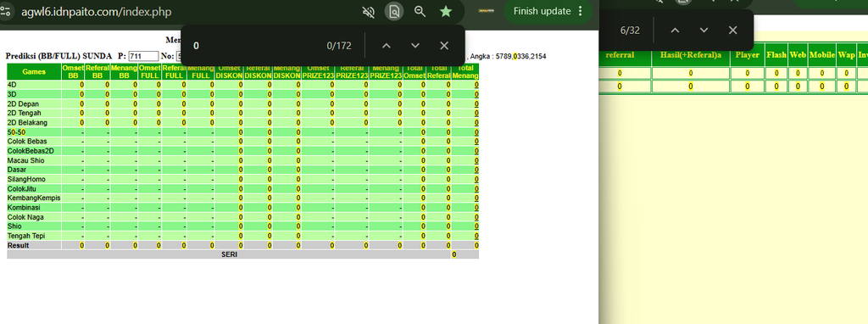This screenshot has width=868, height=324.
Task: Click the find bar search field containing 0
Action: pyautogui.click(x=254, y=46)
